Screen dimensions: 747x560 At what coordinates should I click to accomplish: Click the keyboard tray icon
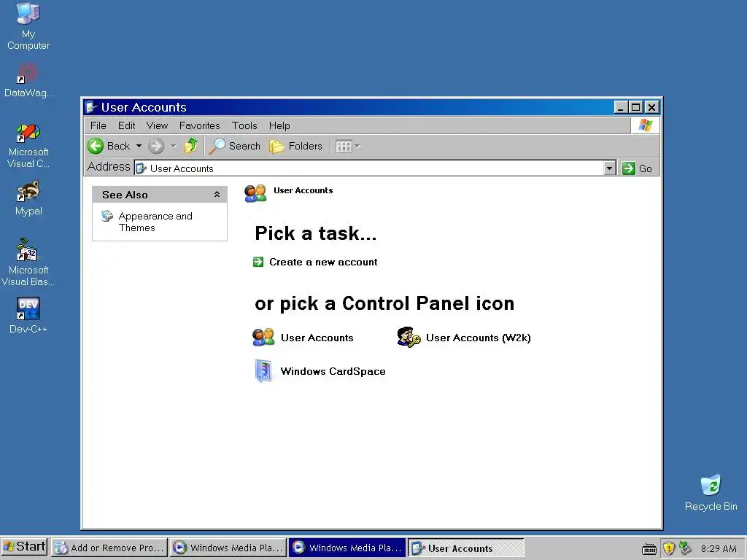(649, 548)
